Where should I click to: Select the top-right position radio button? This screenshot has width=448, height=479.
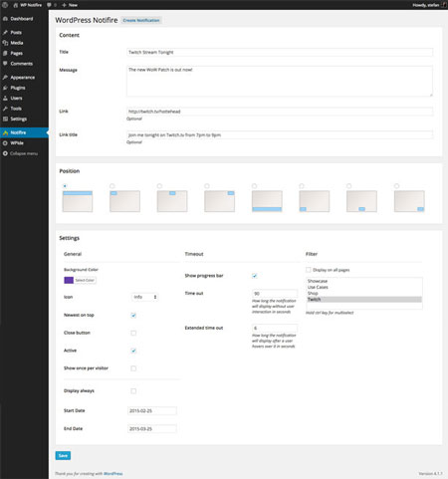[x=207, y=186]
